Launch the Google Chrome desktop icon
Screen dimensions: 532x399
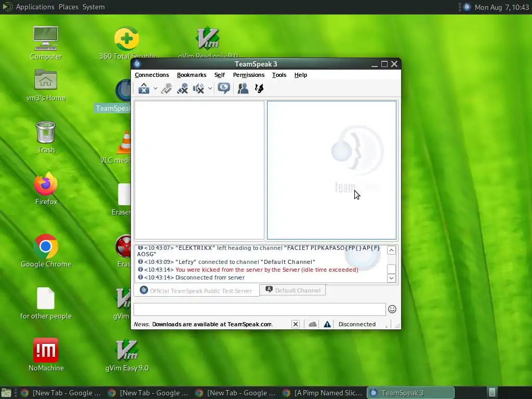[46, 251]
